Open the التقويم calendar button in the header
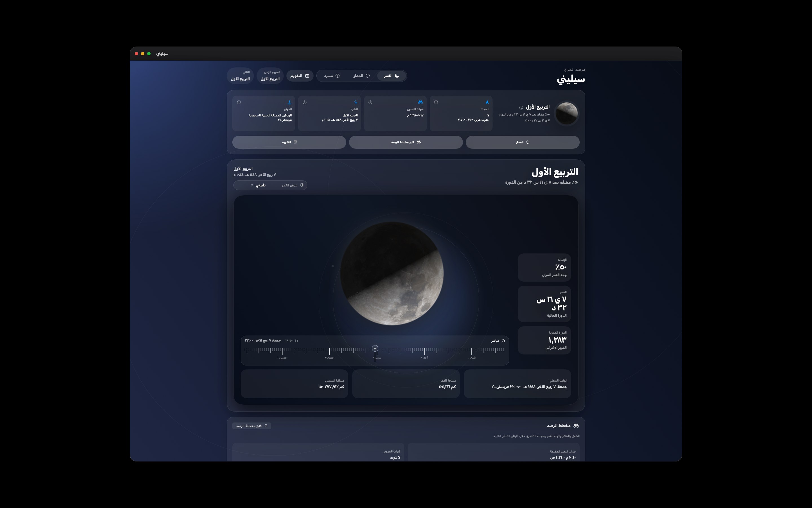Image resolution: width=812 pixels, height=508 pixels. (x=300, y=76)
